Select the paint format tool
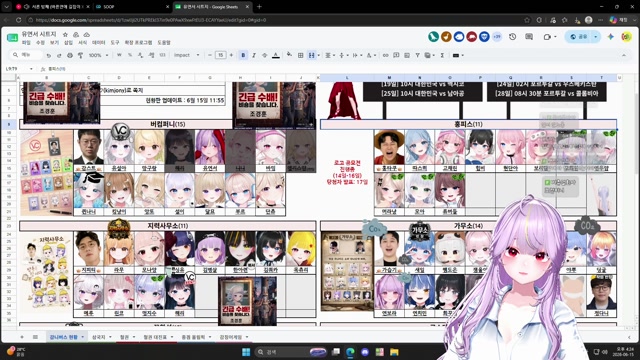The height and width of the screenshot is (360, 640). 80,55
